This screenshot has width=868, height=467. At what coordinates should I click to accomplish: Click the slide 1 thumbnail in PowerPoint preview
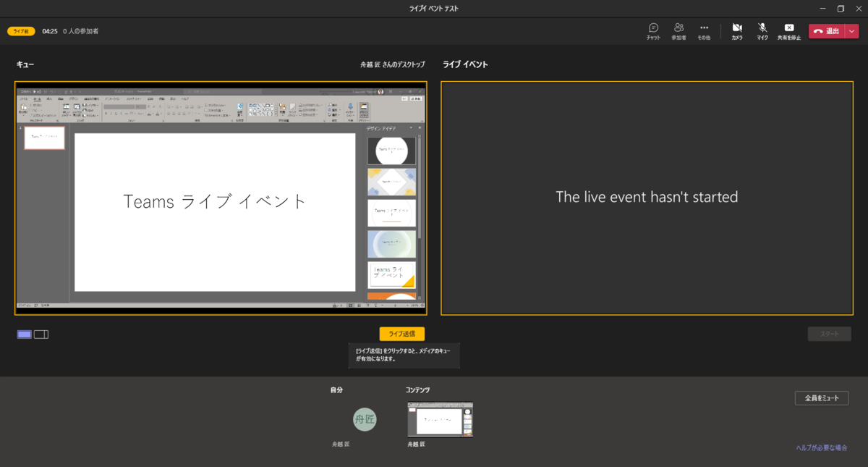44,138
